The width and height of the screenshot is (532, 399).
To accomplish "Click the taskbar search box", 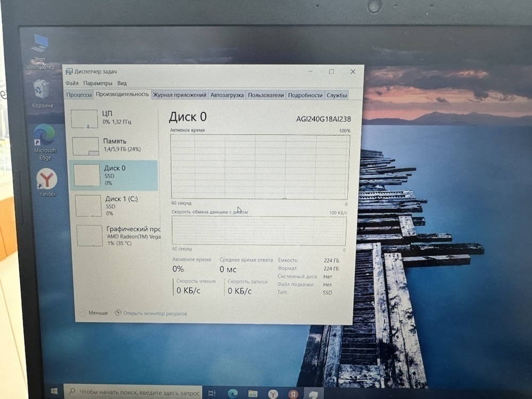I will [x=133, y=392].
